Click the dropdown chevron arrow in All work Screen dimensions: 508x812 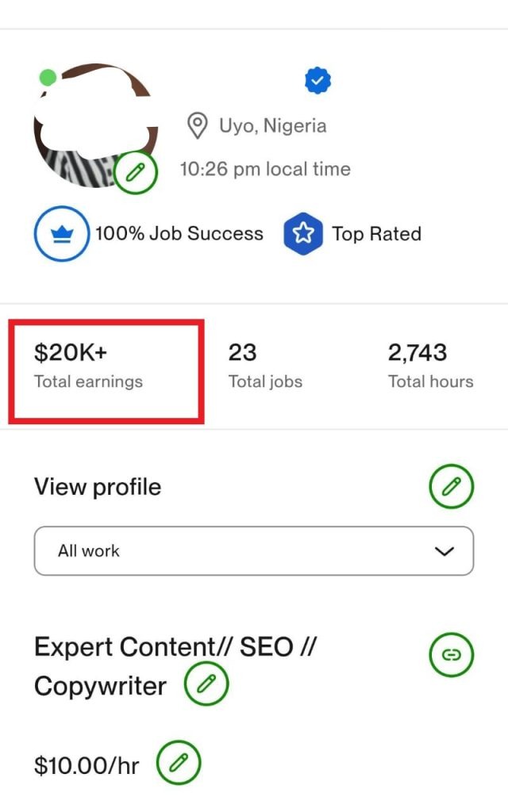444,551
